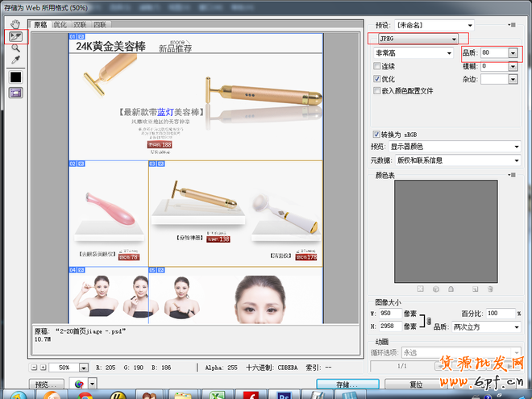Open the 品质 quality value dropdown arrow
532x399 pixels.
tap(513, 53)
